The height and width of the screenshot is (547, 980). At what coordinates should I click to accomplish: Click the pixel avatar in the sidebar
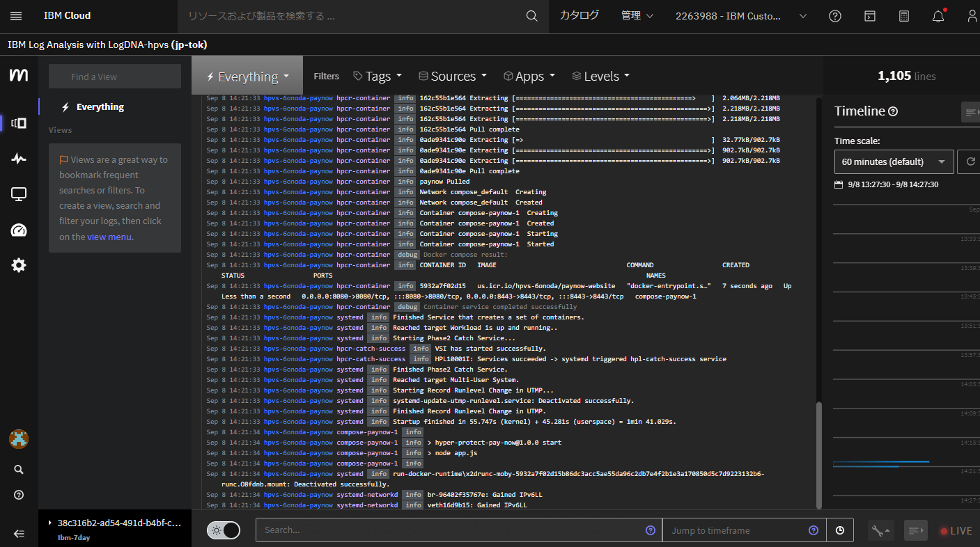[x=18, y=439]
